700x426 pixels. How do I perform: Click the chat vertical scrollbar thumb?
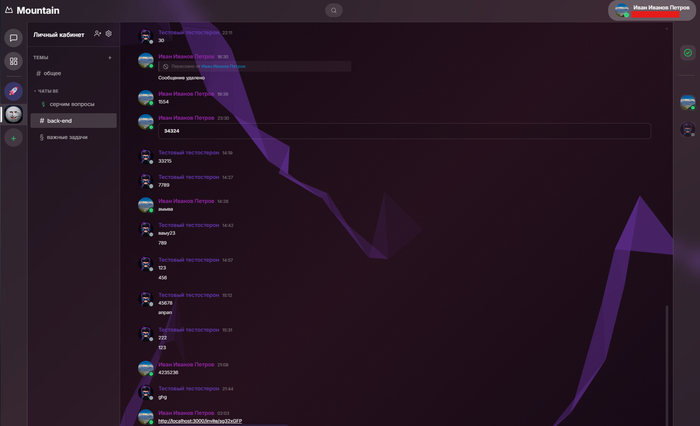(667, 365)
